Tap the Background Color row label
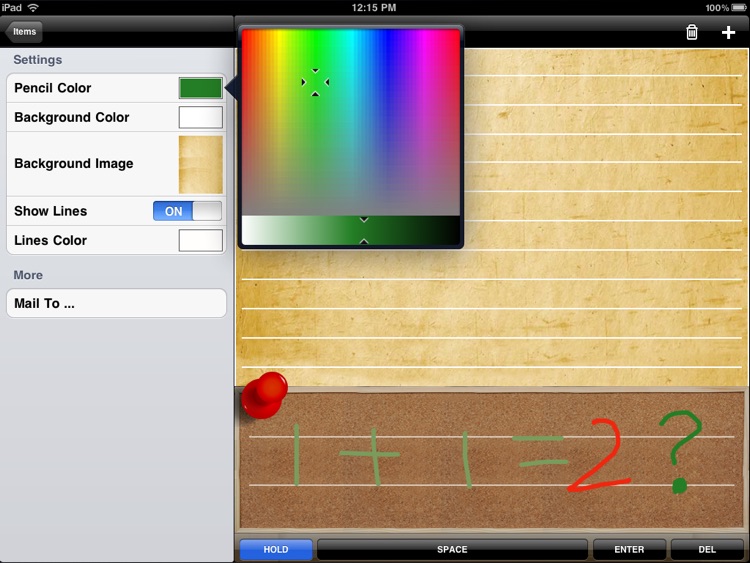This screenshot has height=563, width=750. 72,117
